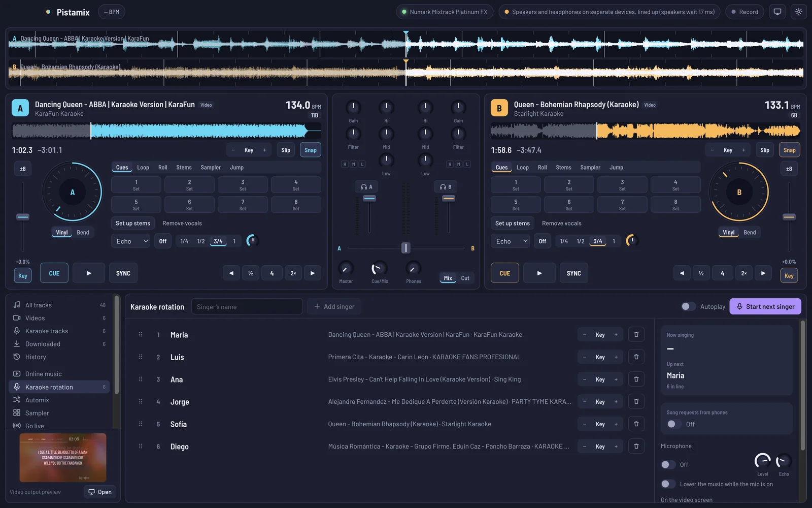Screen dimensions: 812x508
Task: Select deck A Sampler pad tab
Action: (211, 168)
